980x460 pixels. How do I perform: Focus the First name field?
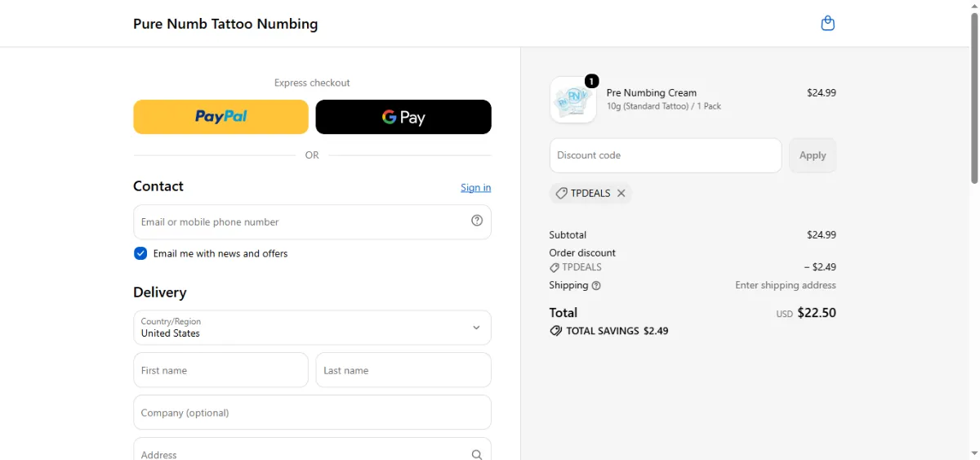[x=220, y=370]
